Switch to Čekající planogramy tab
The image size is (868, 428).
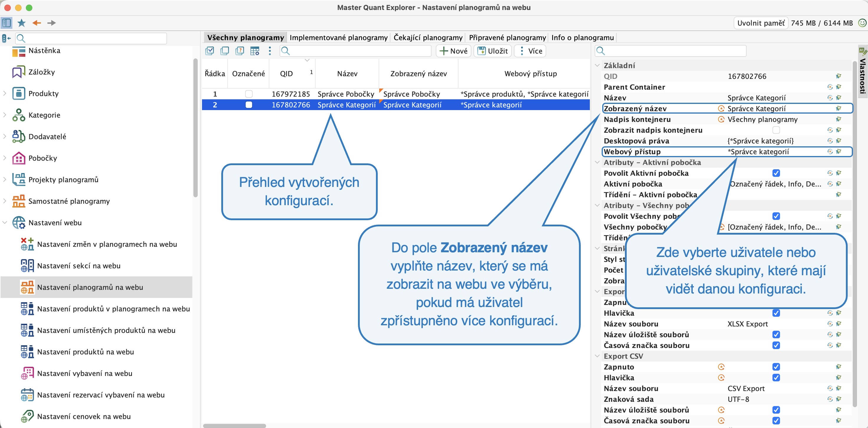point(428,37)
